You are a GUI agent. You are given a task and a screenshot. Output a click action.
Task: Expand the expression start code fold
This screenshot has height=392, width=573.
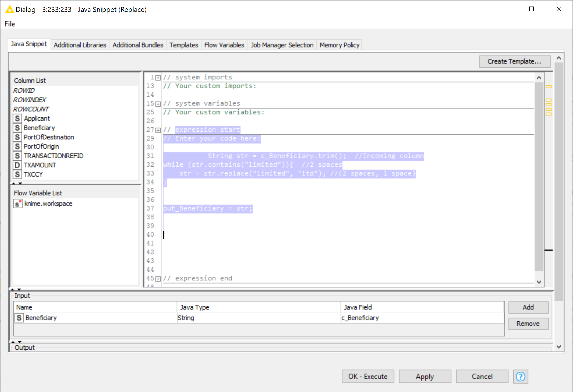[x=158, y=130]
